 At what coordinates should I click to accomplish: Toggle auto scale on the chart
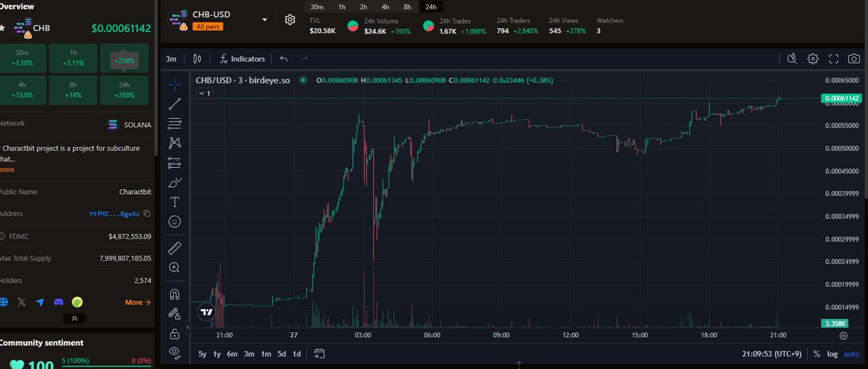click(851, 354)
